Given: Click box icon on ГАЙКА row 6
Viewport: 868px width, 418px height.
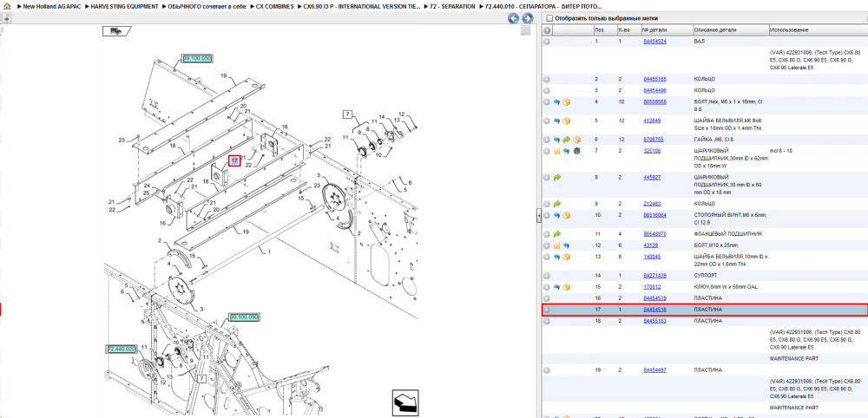Looking at the screenshot, I should (x=577, y=140).
